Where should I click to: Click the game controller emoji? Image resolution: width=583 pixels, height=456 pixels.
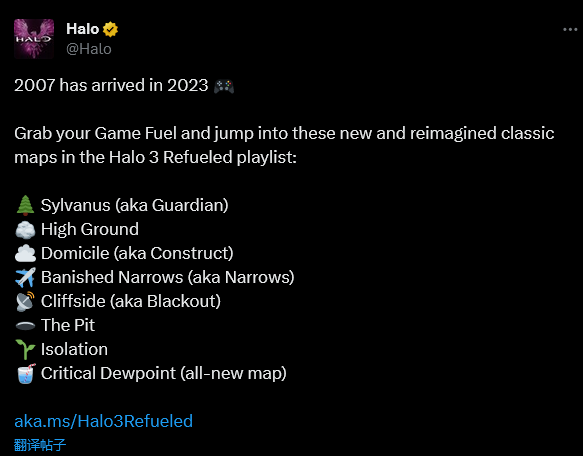click(x=224, y=86)
